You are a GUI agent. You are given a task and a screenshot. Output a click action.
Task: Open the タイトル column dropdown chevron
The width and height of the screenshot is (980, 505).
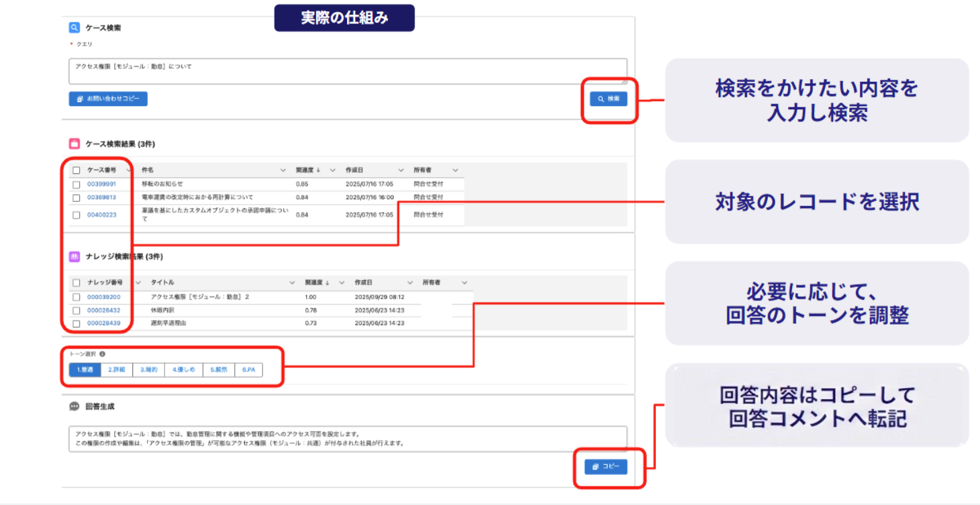point(292,282)
